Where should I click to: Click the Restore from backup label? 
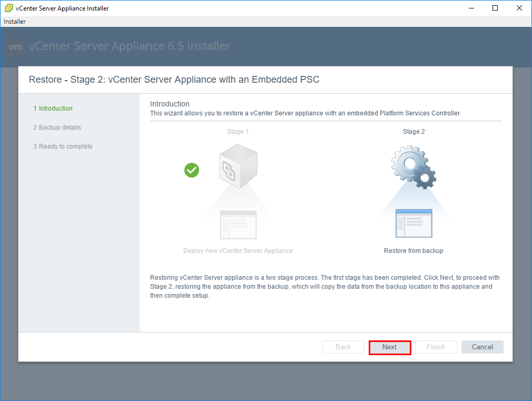(x=413, y=251)
